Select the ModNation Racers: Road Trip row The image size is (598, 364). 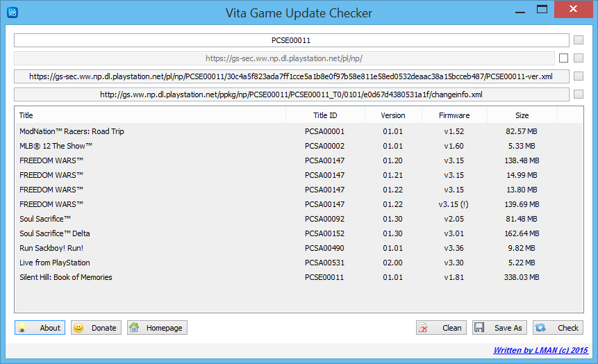(72, 131)
